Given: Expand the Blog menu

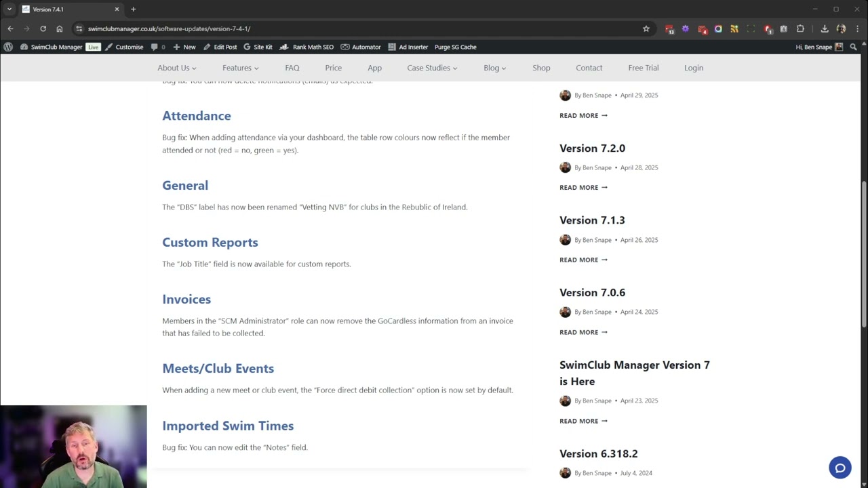Looking at the screenshot, I should coord(494,68).
